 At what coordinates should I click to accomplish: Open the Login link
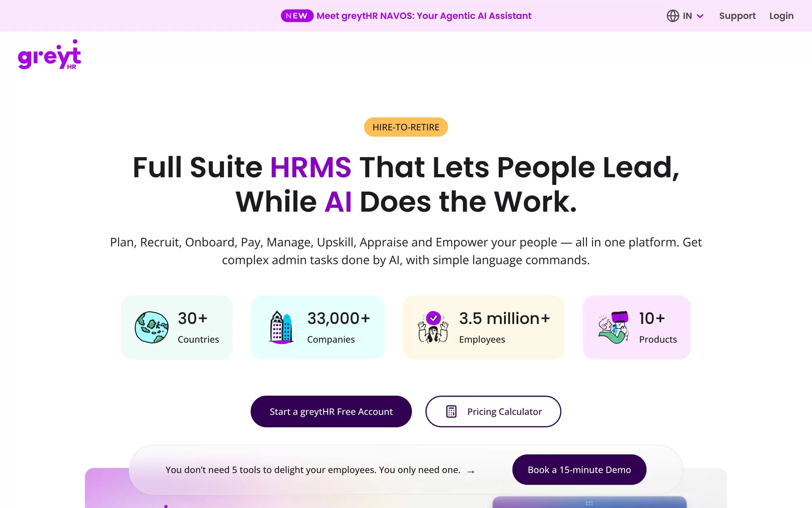pyautogui.click(x=781, y=16)
